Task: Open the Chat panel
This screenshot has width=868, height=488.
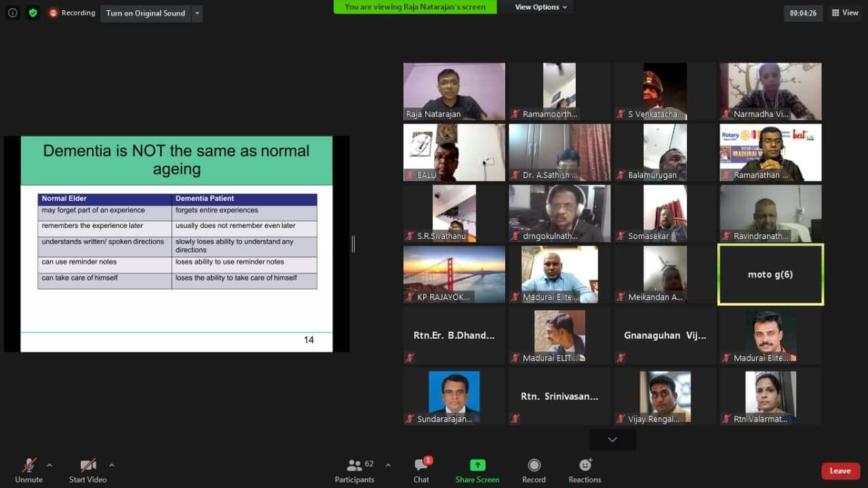Action: (421, 470)
